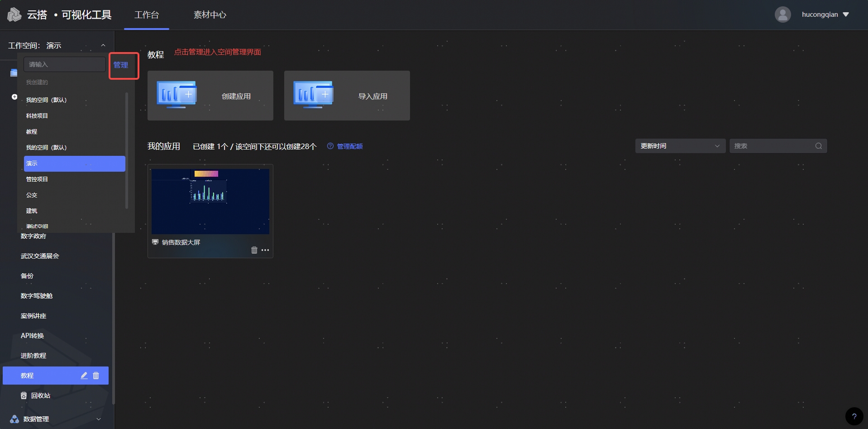Click the 销售数据大屏 app name

pyautogui.click(x=181, y=242)
